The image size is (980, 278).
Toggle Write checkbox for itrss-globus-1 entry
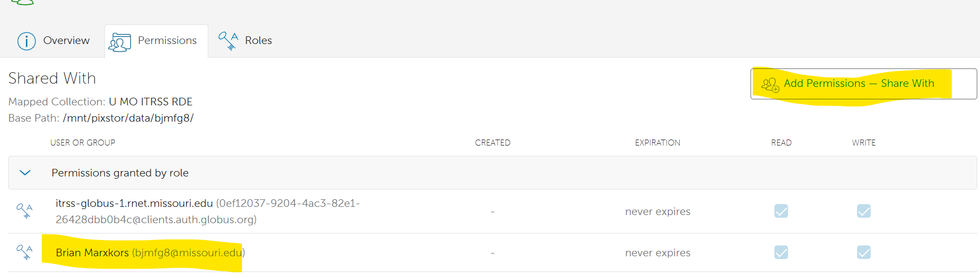tap(864, 211)
